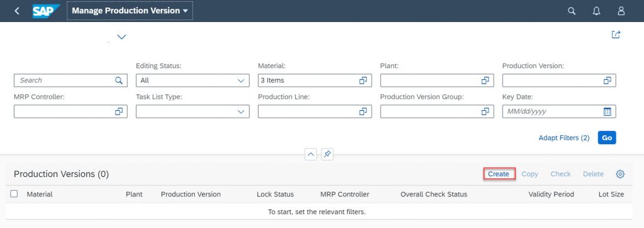The height and width of the screenshot is (228, 644).
Task: Open the Key Date calendar picker
Action: pyautogui.click(x=608, y=111)
